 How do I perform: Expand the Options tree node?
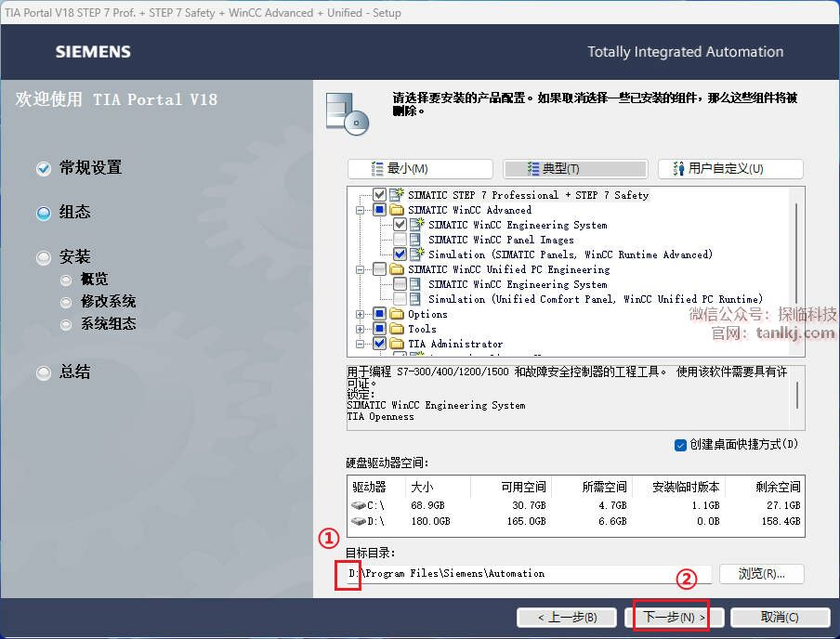point(360,314)
